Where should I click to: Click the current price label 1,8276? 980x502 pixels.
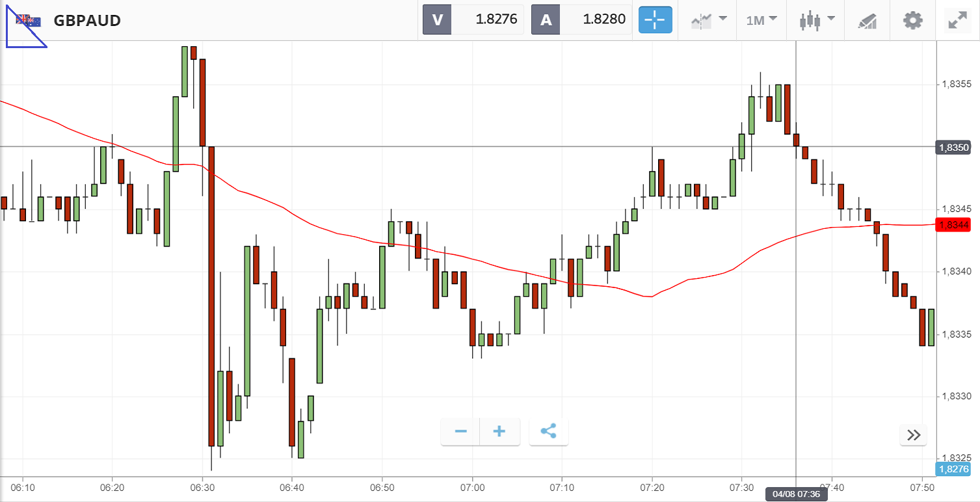coord(953,469)
